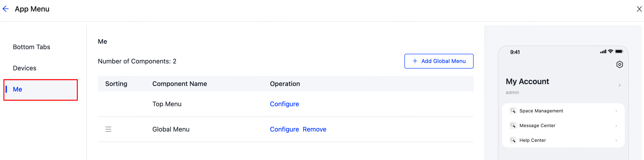Click the settings hexagon icon in phone preview
The image size is (644, 160).
coord(619,65)
